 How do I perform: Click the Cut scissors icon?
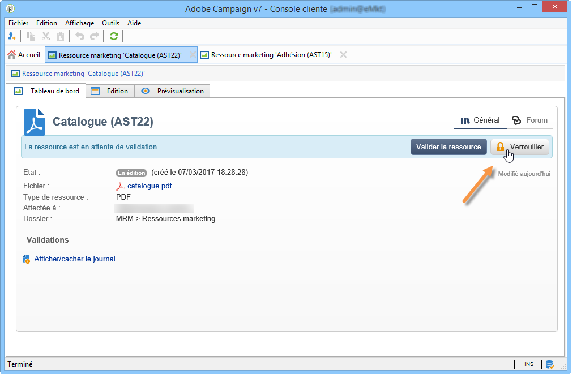(45, 36)
